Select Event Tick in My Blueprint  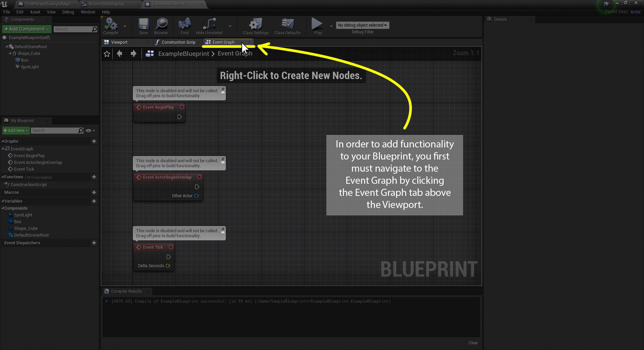pyautogui.click(x=24, y=169)
